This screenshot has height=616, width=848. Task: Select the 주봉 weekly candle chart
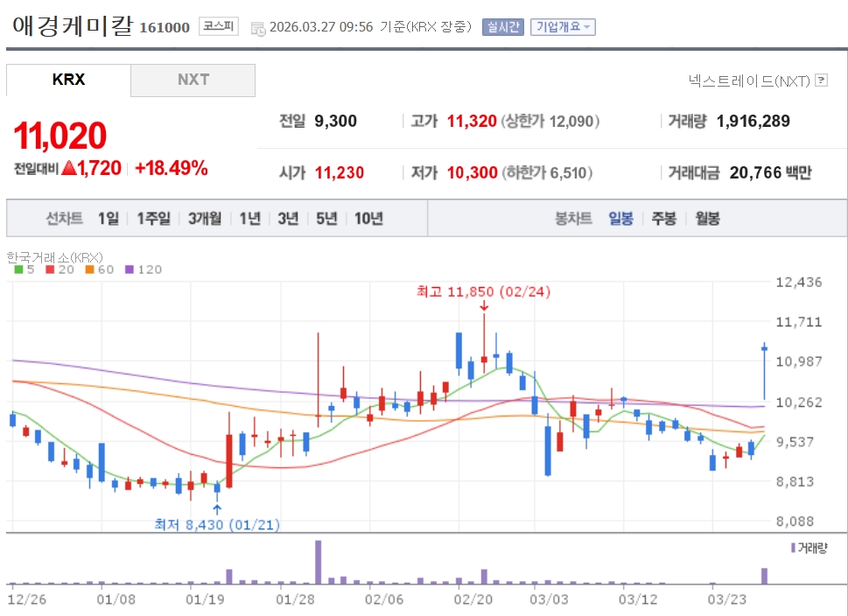pyautogui.click(x=664, y=219)
